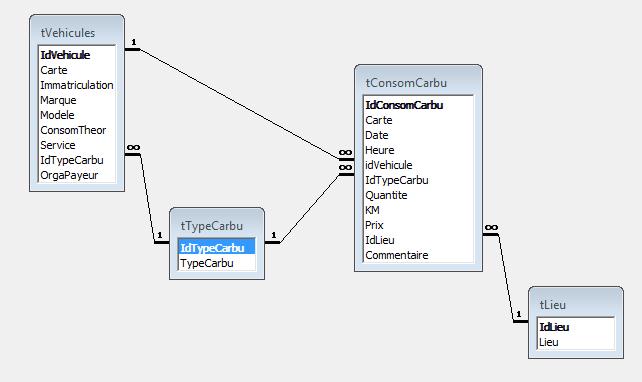
Task: Select the tLieu table title
Action: (553, 305)
